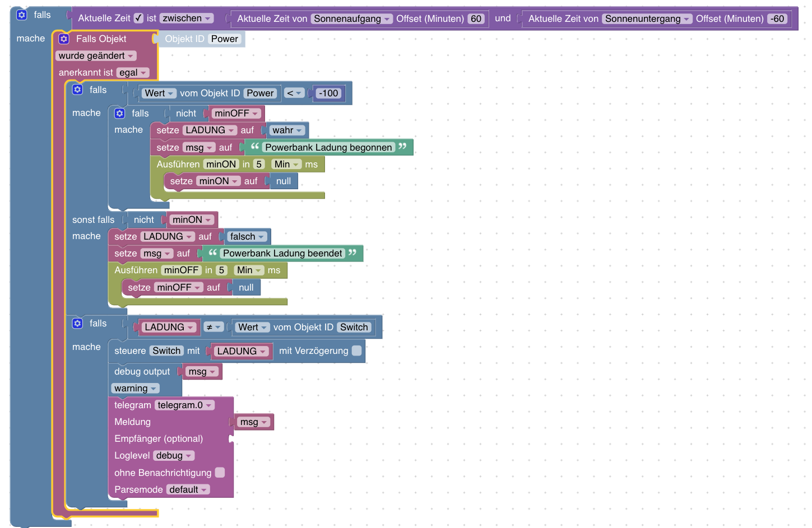Open the Loglevel debug dropdown
Image resolution: width=812 pixels, height=528 pixels.
click(174, 456)
